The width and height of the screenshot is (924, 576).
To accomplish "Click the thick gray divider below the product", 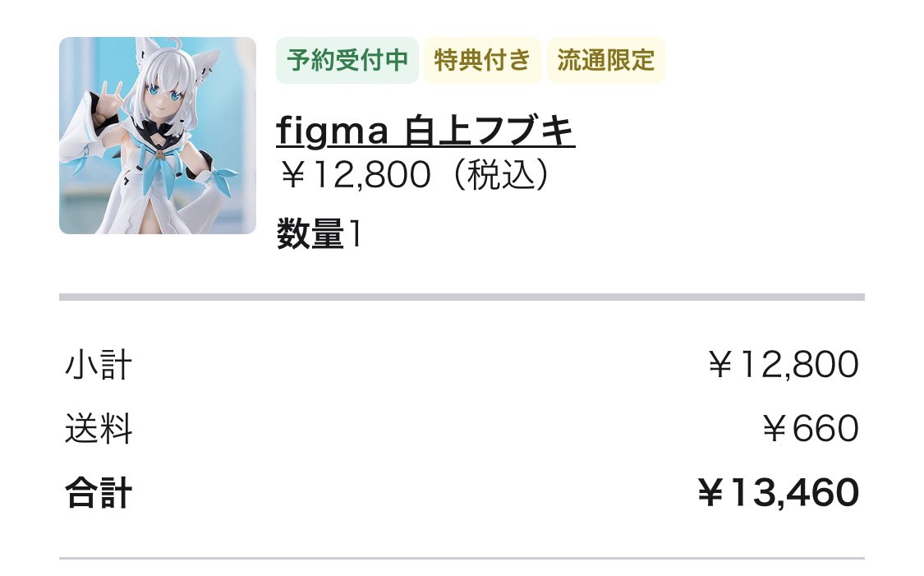I will 462,297.
